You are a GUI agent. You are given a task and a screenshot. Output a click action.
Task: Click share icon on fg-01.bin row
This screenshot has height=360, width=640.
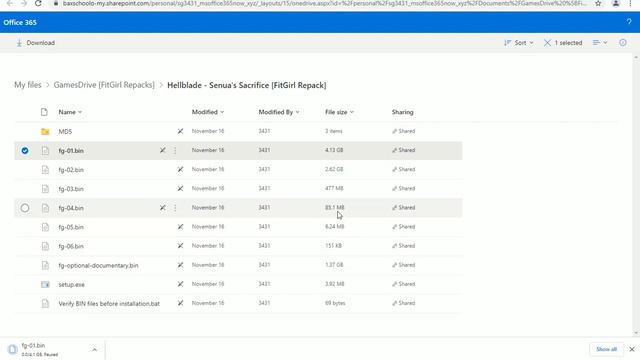162,150
